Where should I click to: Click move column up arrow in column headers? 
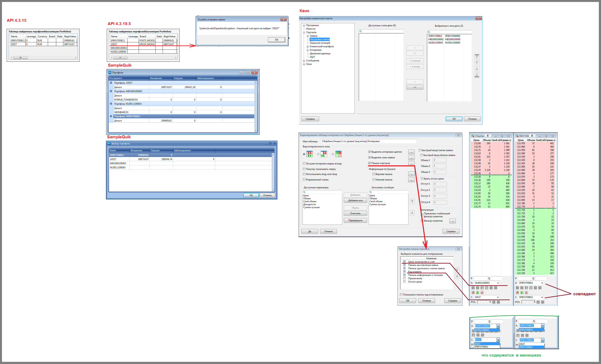coord(412,201)
